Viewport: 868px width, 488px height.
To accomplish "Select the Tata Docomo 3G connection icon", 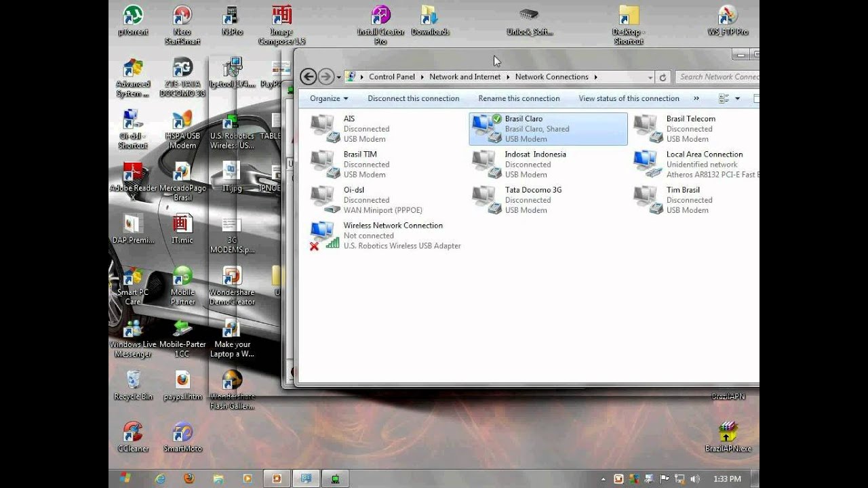I will click(x=486, y=200).
